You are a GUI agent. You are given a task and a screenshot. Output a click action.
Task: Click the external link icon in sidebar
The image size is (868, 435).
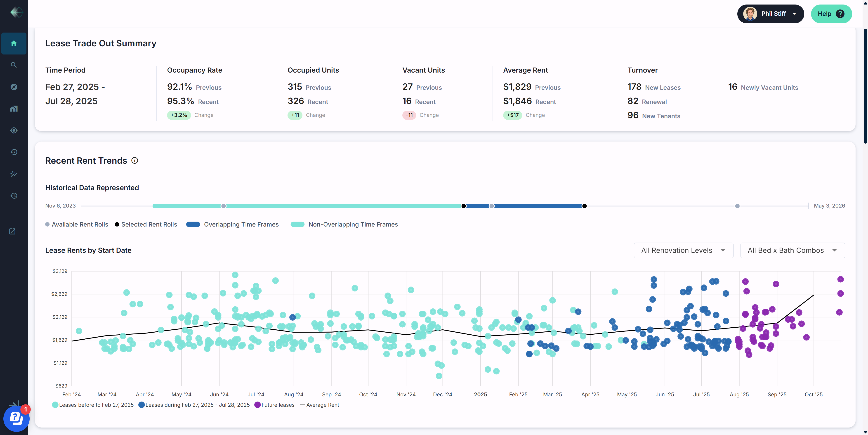pyautogui.click(x=12, y=232)
